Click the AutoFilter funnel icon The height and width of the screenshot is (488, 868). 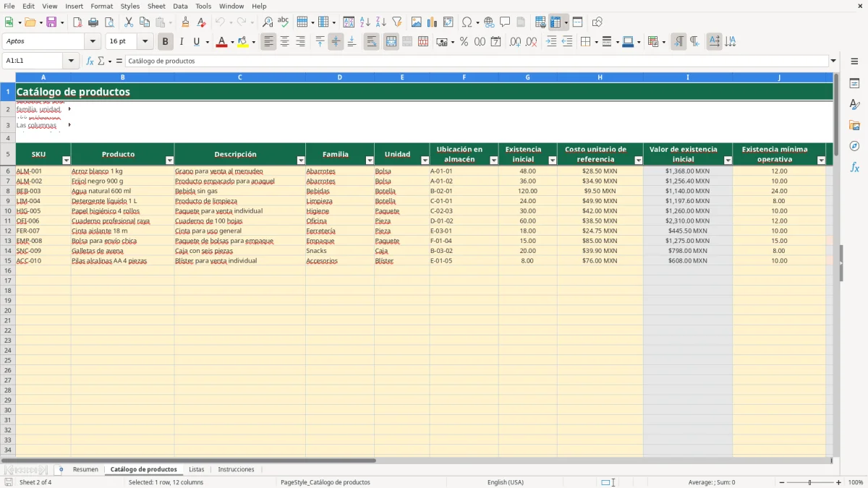[x=396, y=22]
